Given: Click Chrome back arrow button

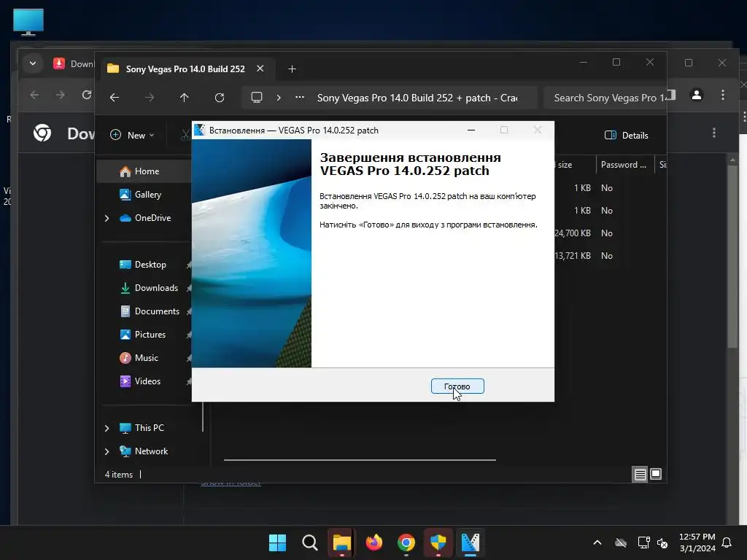Looking at the screenshot, I should click(x=35, y=95).
